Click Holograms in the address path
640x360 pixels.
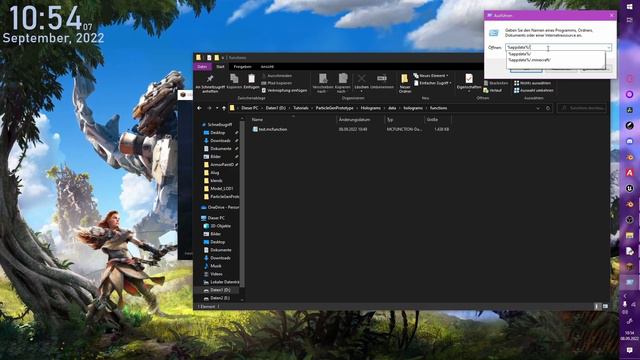click(x=371, y=108)
